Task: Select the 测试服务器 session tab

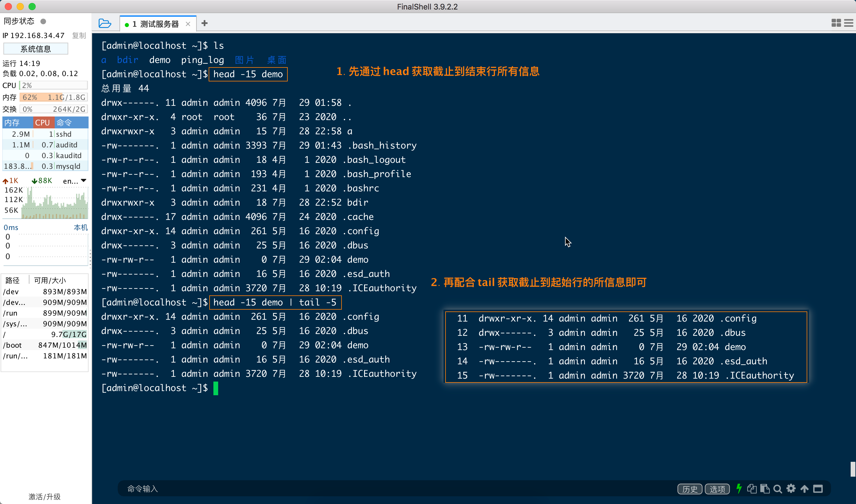Action: (x=159, y=24)
